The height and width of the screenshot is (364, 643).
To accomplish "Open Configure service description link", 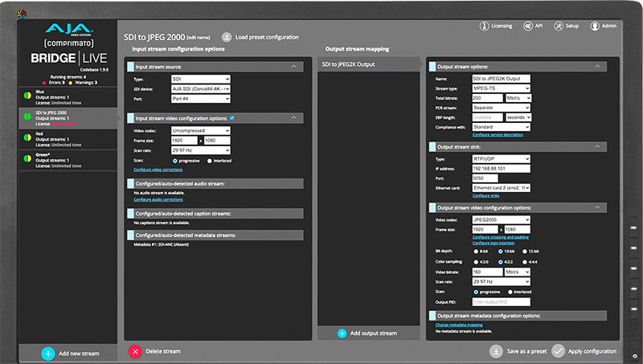I will coord(498,135).
